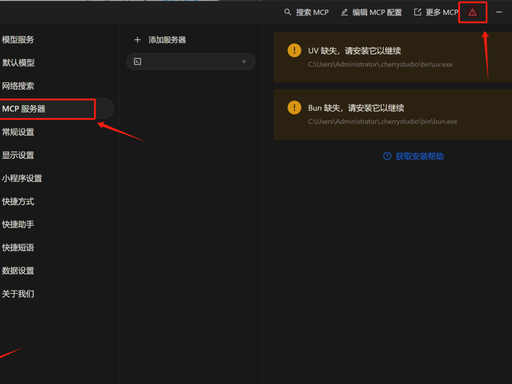Click the terminal icon in the server entry
Viewport: 512px width, 384px height.
click(137, 61)
